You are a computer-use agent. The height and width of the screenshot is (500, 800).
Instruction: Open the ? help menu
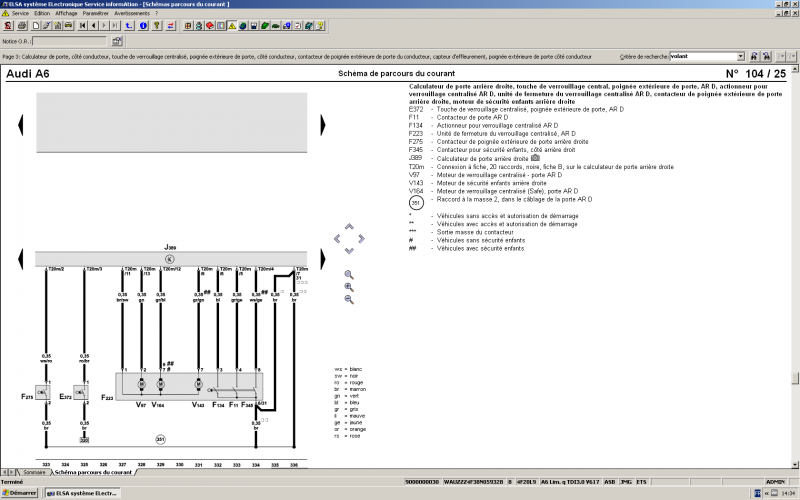click(x=157, y=13)
